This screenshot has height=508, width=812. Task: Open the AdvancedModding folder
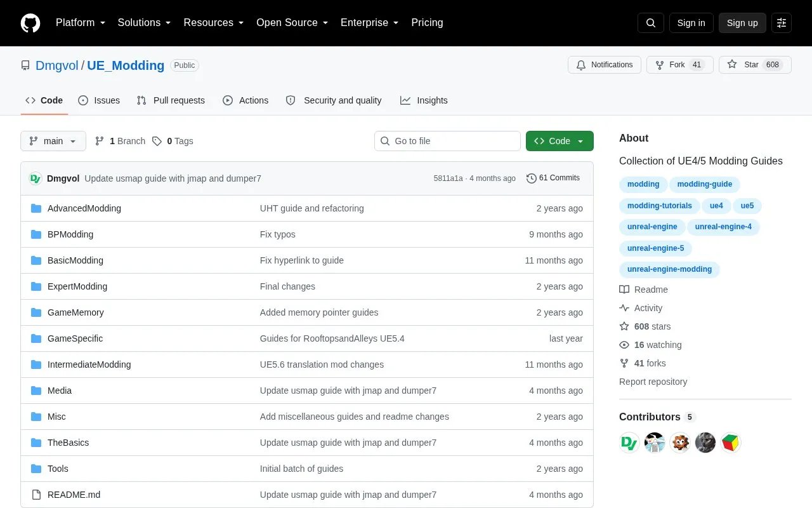pyautogui.click(x=84, y=208)
